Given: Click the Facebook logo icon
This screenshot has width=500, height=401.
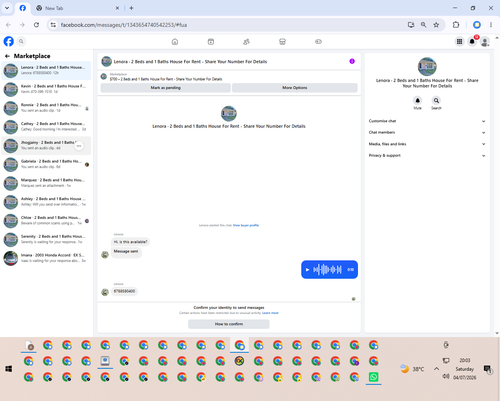Looking at the screenshot, I should (9, 41).
